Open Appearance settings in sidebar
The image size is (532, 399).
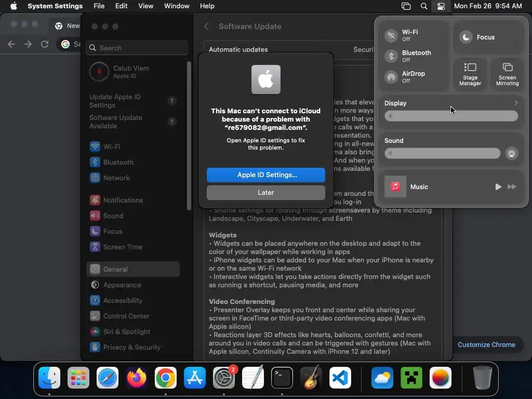pos(133,285)
